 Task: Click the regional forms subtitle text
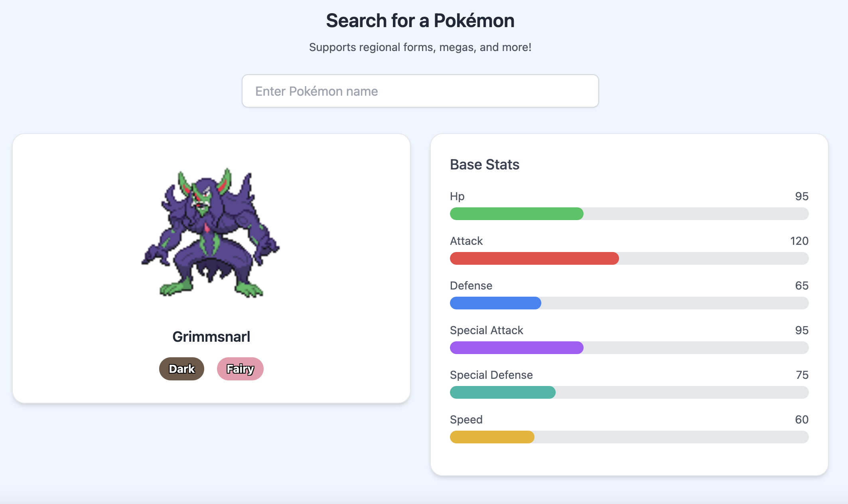[x=420, y=47]
